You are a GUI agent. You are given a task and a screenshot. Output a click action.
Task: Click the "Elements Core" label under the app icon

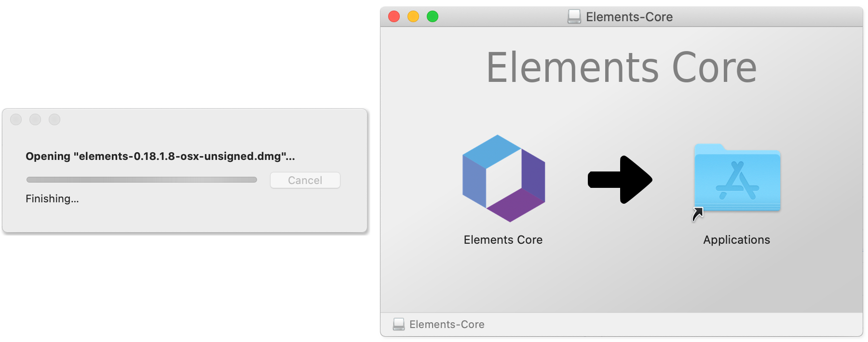[503, 240]
